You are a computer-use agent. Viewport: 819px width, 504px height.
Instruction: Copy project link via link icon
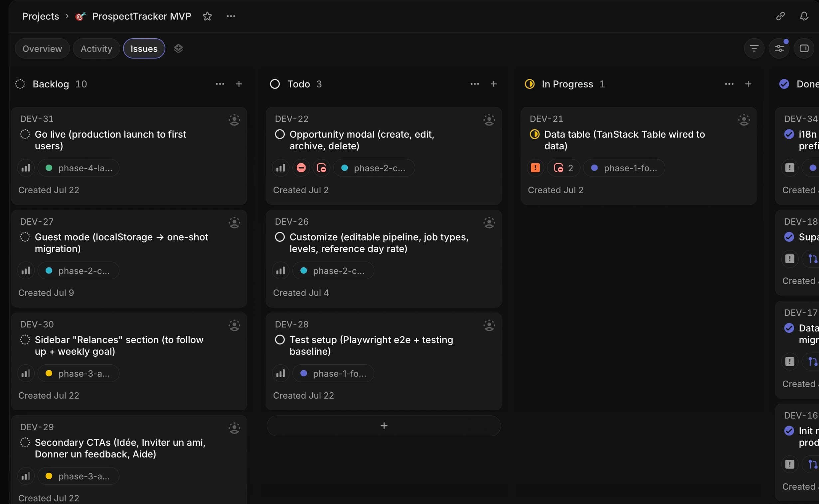pyautogui.click(x=780, y=16)
